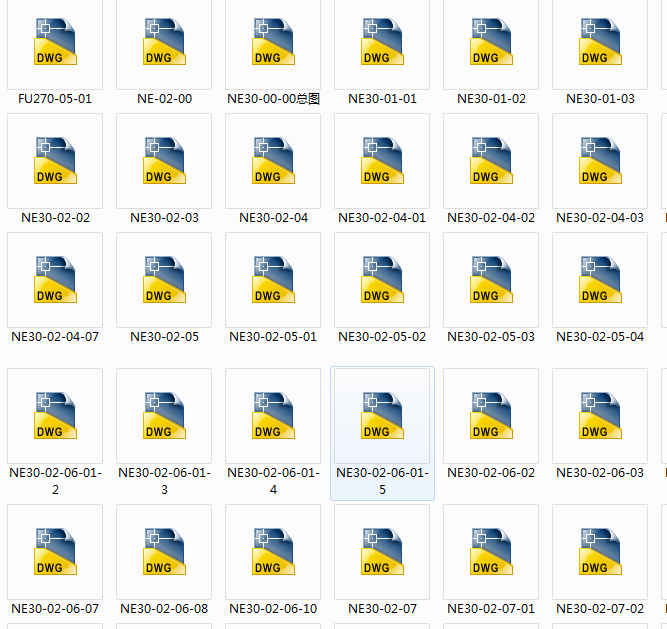Screen dimensions: 667x629
Task: Click the file name NE30-01-03
Action: tap(600, 99)
